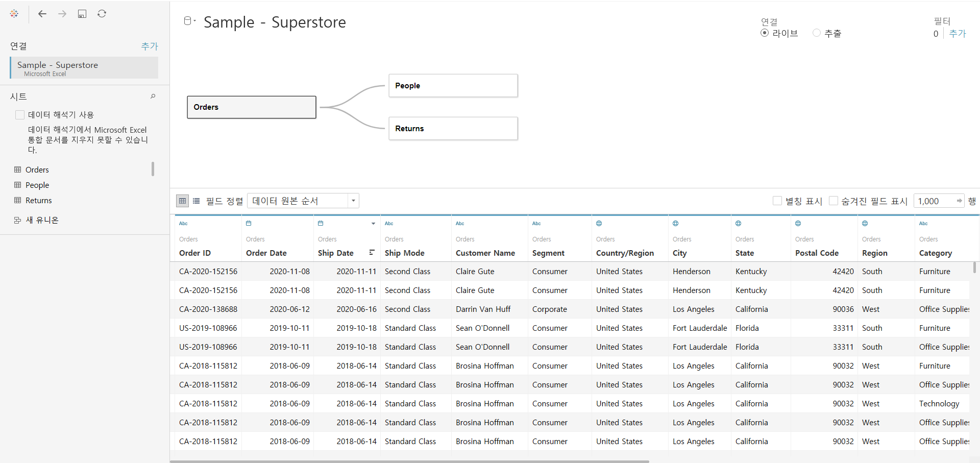
Task: Refresh the data source
Action: point(102,14)
